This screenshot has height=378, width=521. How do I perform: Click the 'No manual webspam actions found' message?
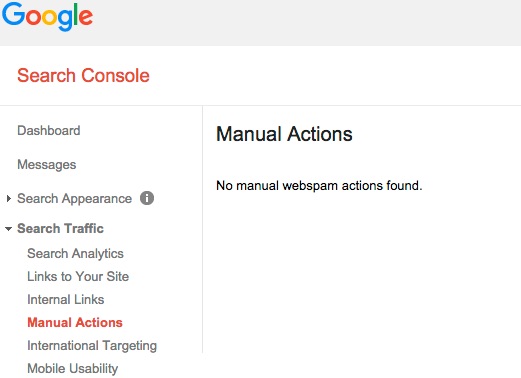point(319,185)
